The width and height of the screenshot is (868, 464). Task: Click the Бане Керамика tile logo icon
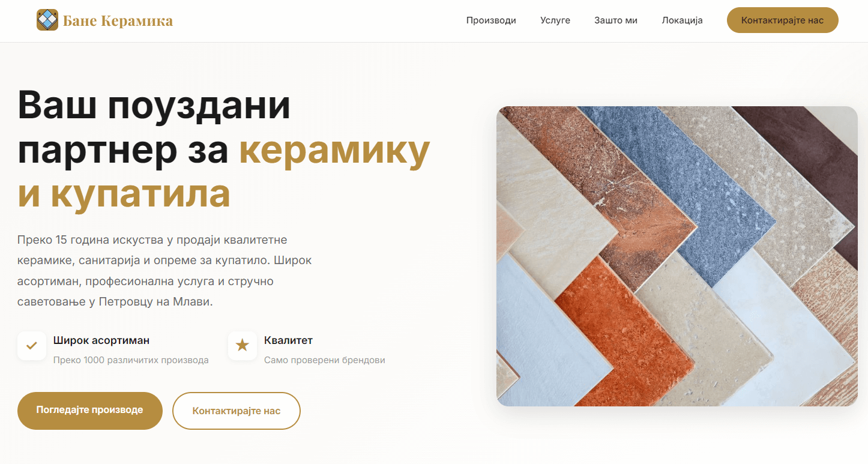point(47,20)
